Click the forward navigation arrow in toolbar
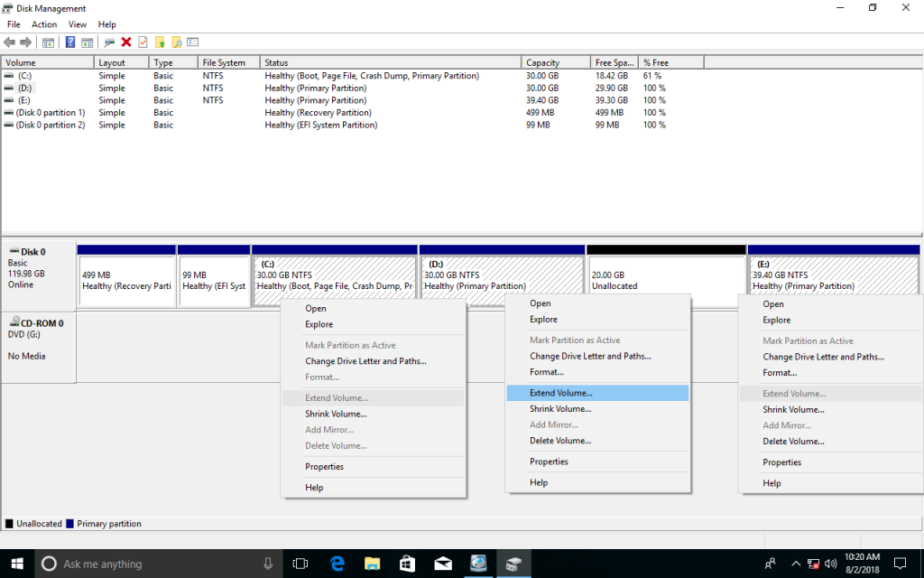Viewport: 924px width, 578px height. click(25, 42)
